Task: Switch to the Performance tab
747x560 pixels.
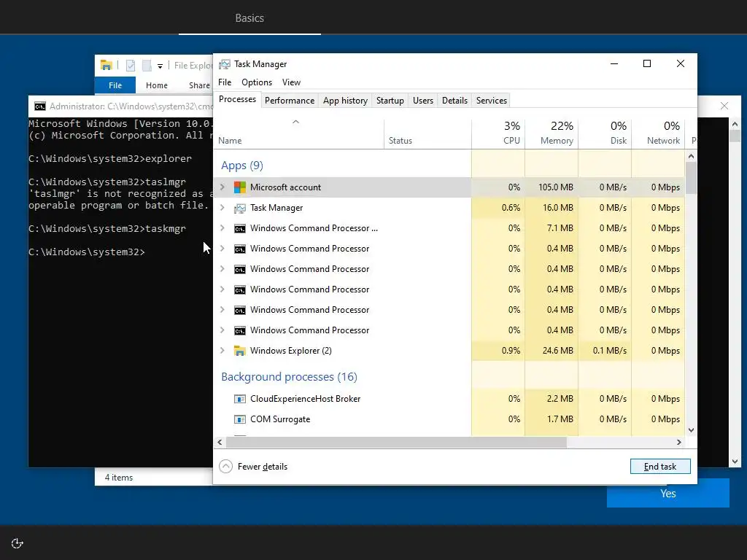Action: point(290,101)
